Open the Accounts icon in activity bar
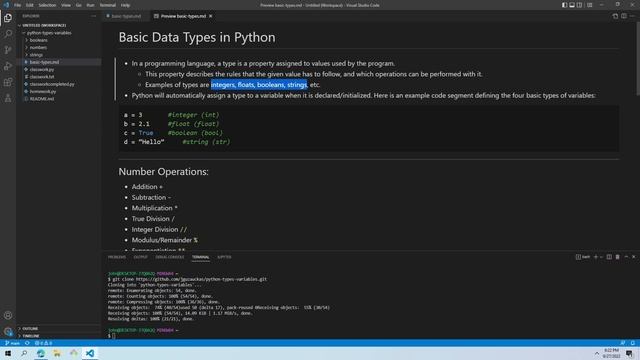This screenshot has width=640, height=360. coord(8,315)
